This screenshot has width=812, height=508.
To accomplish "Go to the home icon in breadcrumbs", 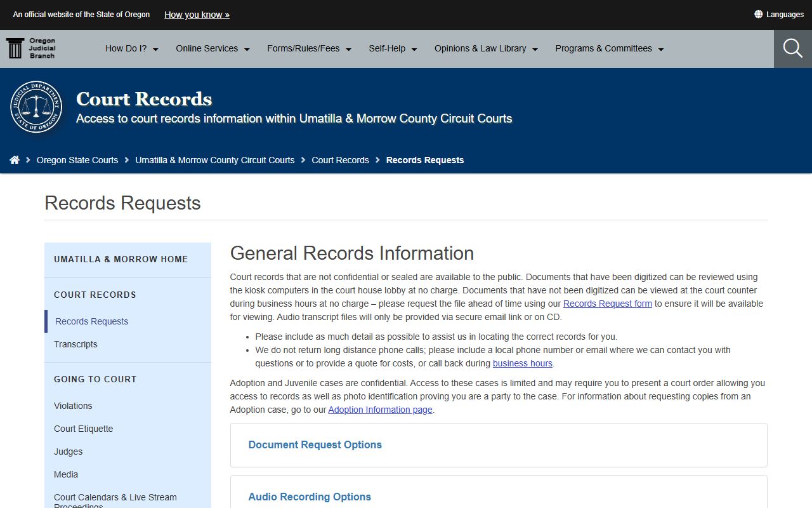I will (x=15, y=160).
